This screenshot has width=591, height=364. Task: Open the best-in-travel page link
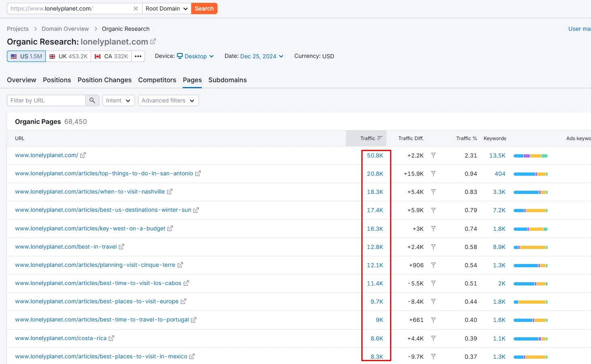click(x=66, y=247)
